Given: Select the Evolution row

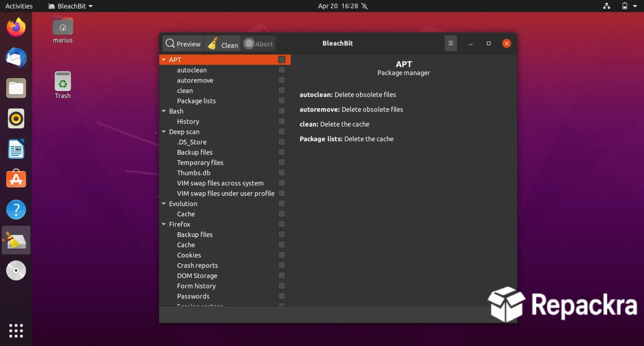Looking at the screenshot, I should (225, 204).
